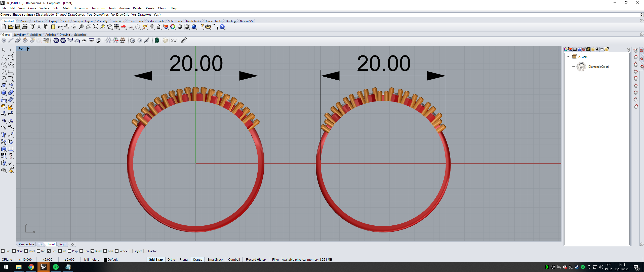The height and width of the screenshot is (272, 644).
Task: Select the pencil edit icon in Gems toolbar
Action: 184,41
